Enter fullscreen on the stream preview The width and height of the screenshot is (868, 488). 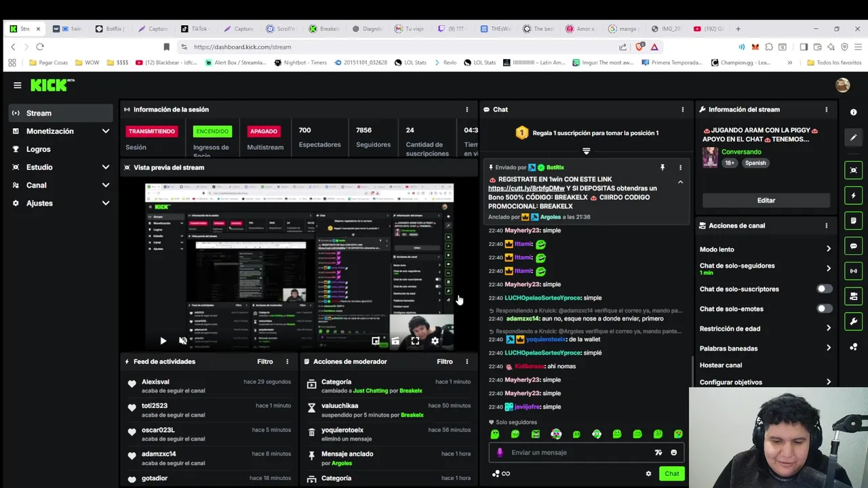click(x=415, y=341)
